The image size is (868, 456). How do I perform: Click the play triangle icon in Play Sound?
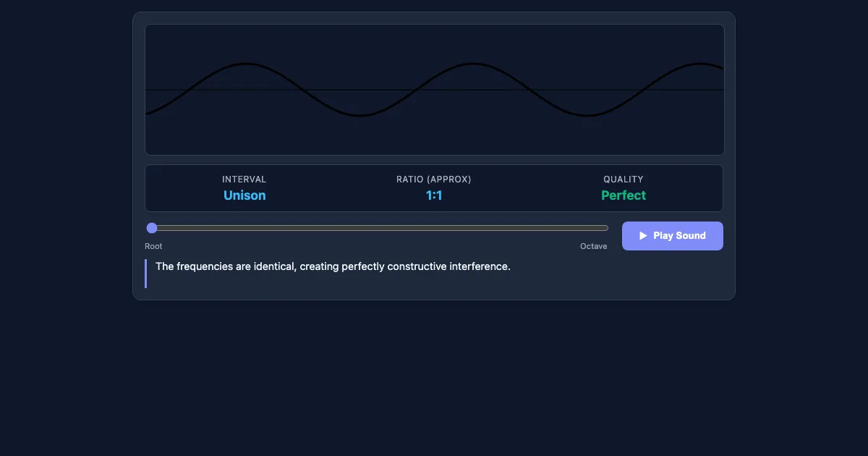click(643, 236)
